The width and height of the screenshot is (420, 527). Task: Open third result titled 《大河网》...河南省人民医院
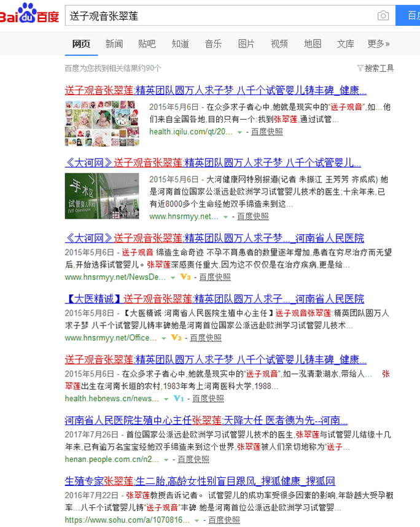click(x=214, y=238)
